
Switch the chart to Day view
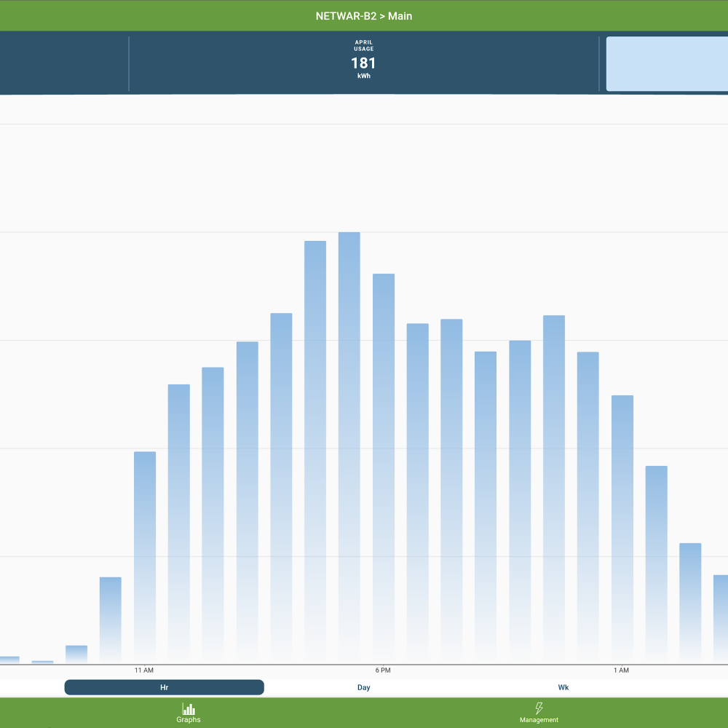click(364, 687)
